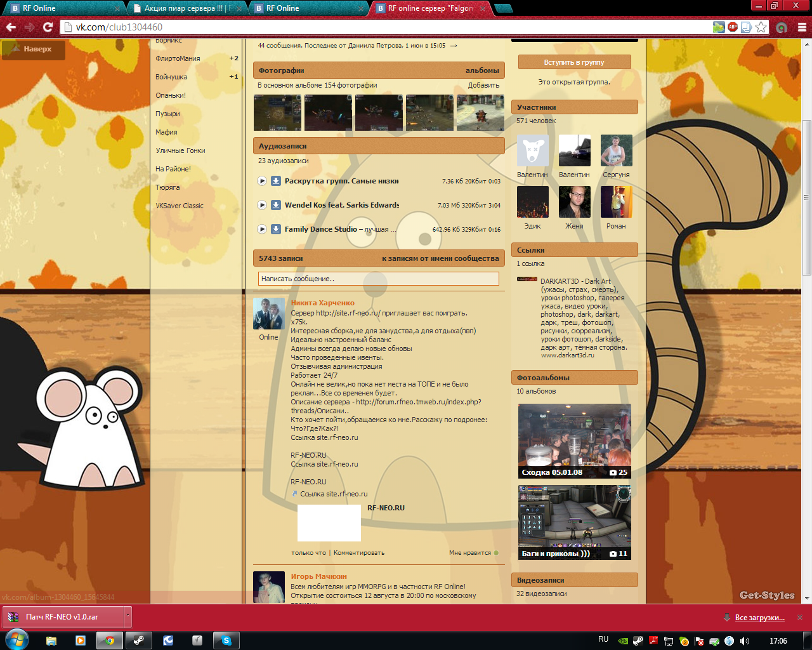The width and height of the screenshot is (812, 650).
Task: Open Steam from the Windows taskbar
Action: click(x=138, y=640)
